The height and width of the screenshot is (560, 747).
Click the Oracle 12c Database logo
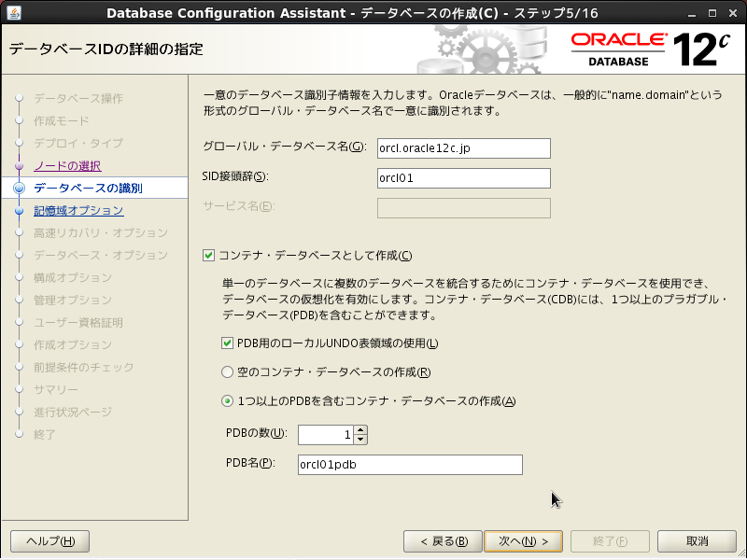tap(651, 49)
